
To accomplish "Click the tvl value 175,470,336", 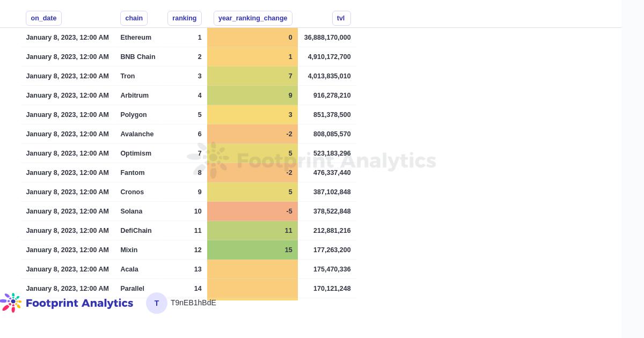I will [332, 269].
